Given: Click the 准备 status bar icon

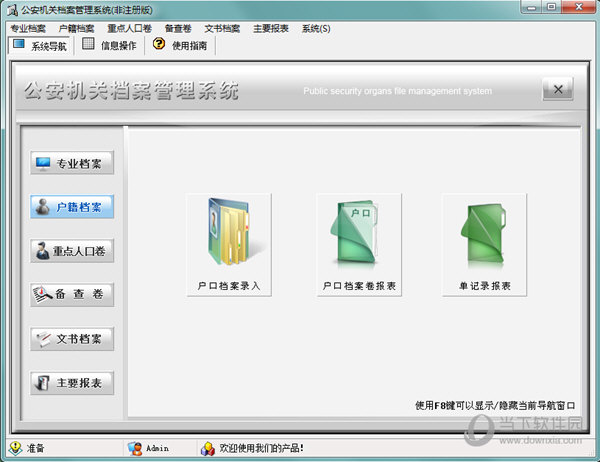Looking at the screenshot, I should [x=15, y=448].
